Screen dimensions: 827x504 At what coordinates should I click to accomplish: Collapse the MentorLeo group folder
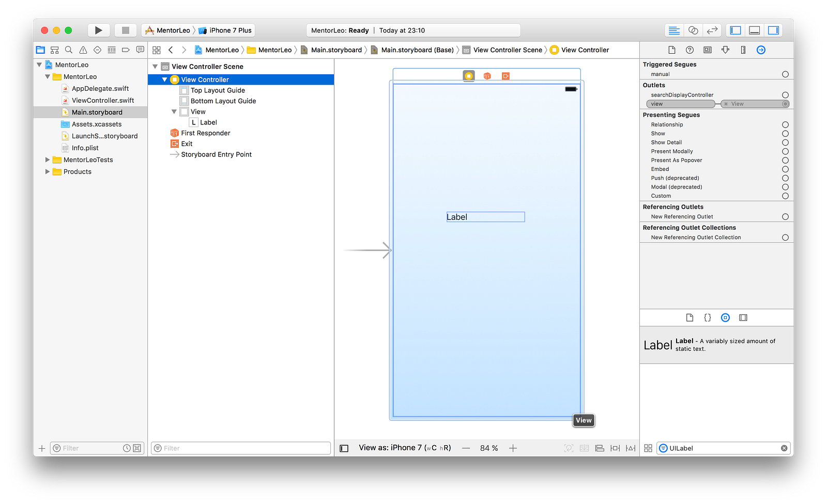click(48, 77)
